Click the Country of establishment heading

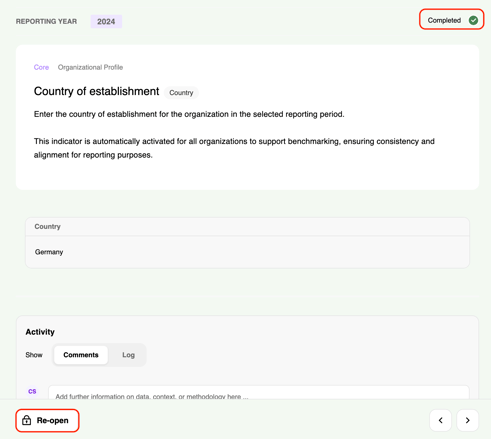click(x=96, y=91)
